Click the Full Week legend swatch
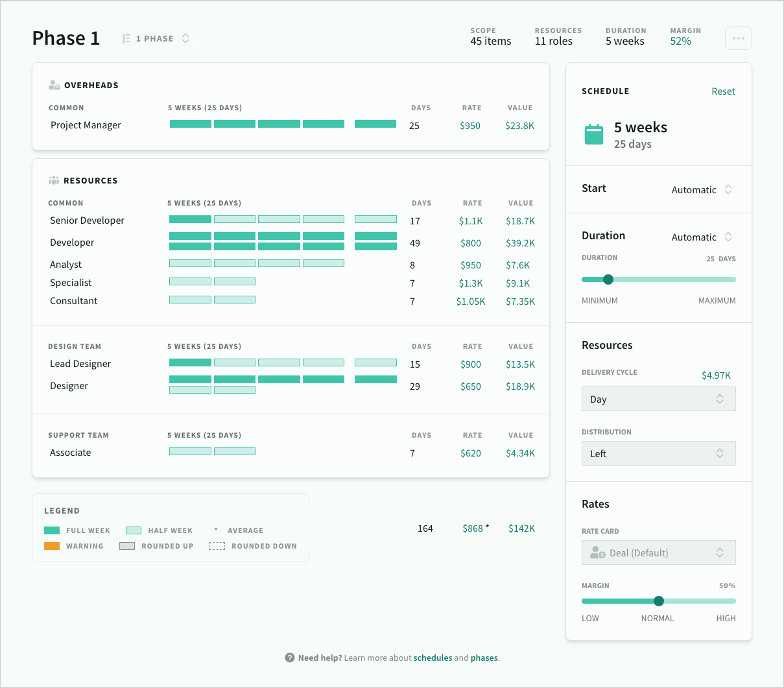 (x=52, y=530)
